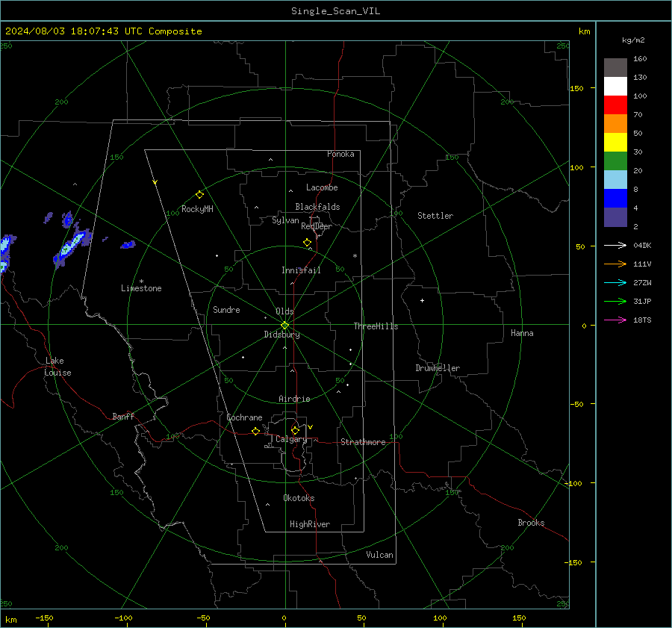This screenshot has width=672, height=628.
Task: Click the Ponoka map label
Action: click(x=340, y=154)
